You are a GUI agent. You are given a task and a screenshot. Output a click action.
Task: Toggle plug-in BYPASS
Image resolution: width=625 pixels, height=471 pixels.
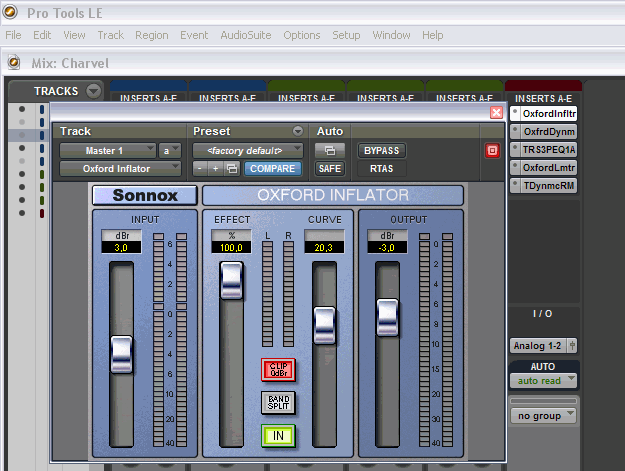(x=381, y=151)
